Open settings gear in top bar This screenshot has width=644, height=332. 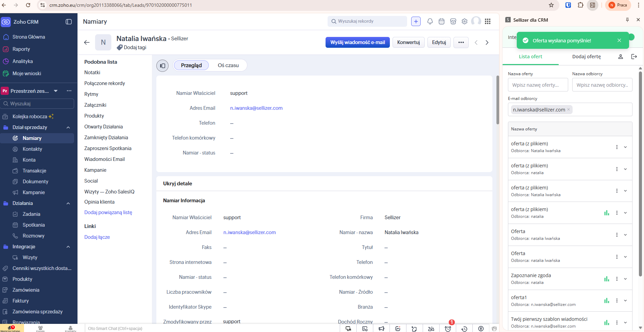pyautogui.click(x=464, y=21)
